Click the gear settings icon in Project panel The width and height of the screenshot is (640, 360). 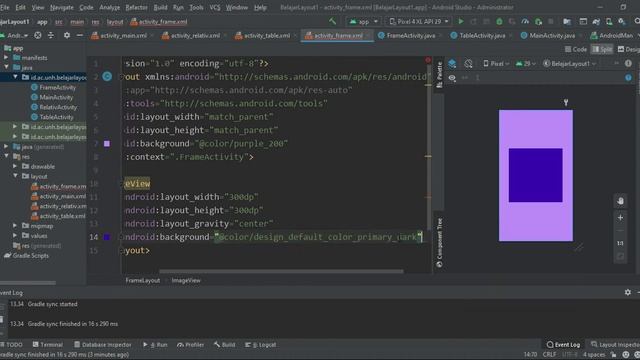coord(67,36)
